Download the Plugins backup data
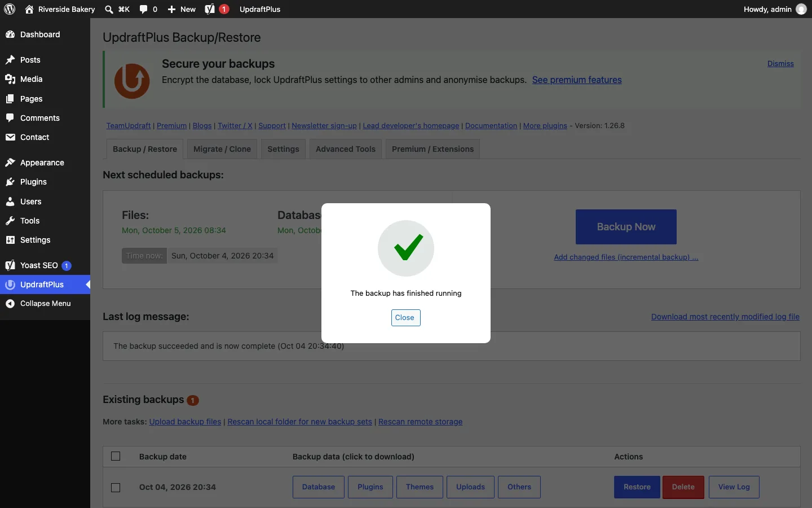 click(x=370, y=487)
